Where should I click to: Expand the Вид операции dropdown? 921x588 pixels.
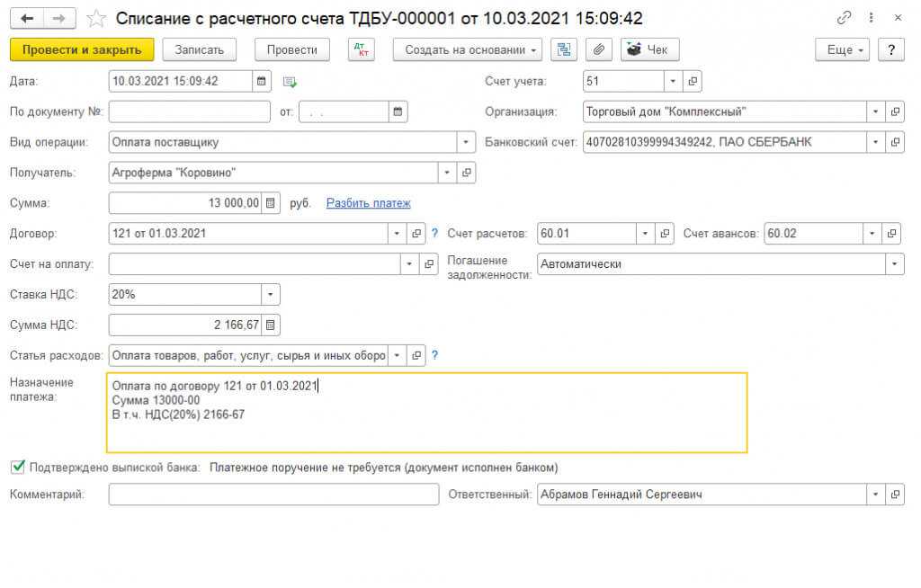click(466, 142)
